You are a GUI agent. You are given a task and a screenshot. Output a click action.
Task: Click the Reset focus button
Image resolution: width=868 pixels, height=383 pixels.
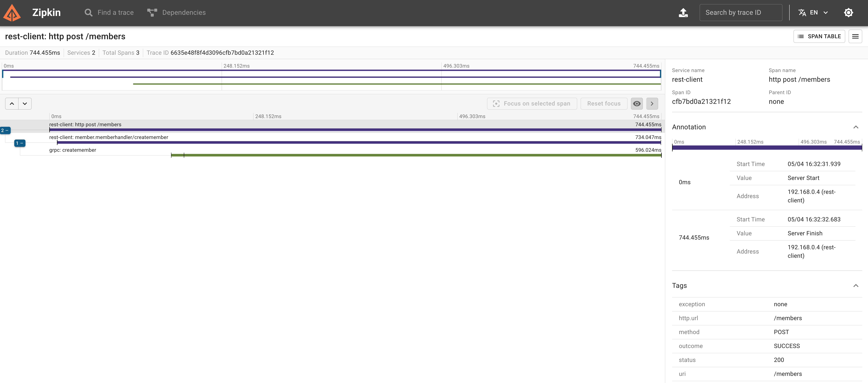pos(604,104)
